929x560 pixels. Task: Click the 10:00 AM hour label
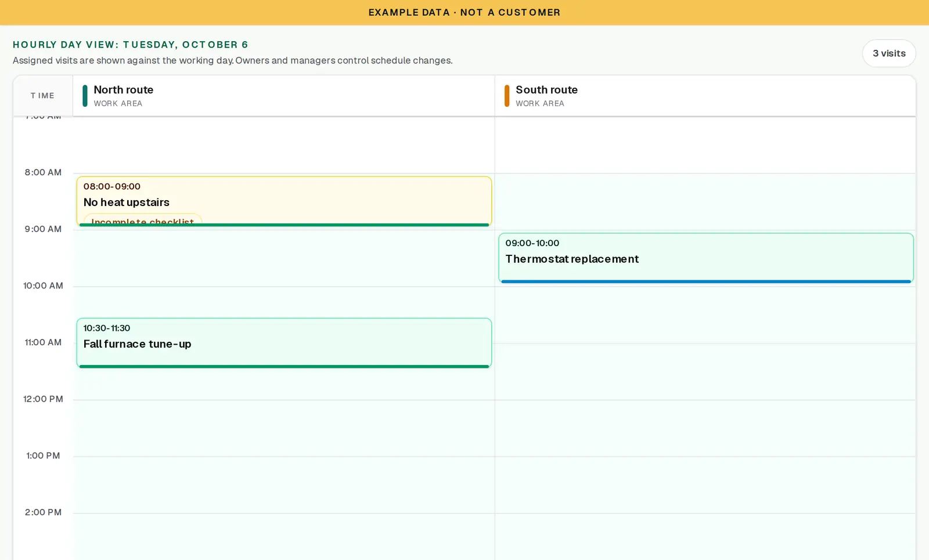coord(43,286)
